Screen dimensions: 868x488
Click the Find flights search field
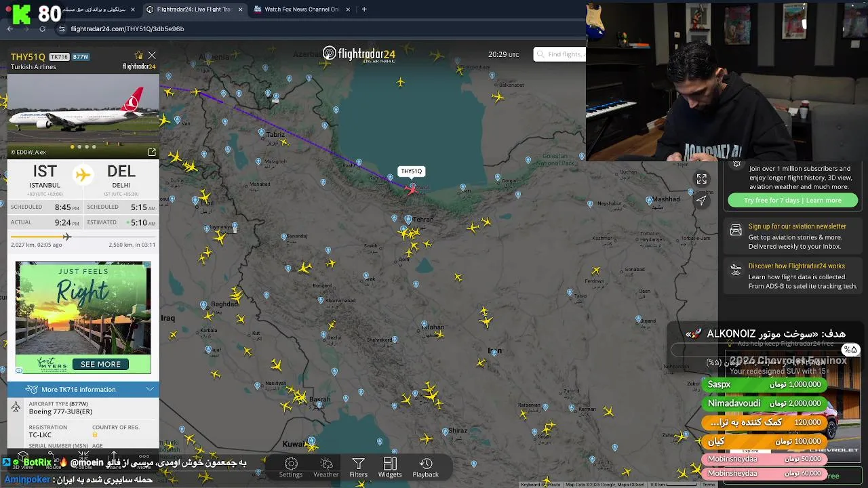pyautogui.click(x=560, y=54)
